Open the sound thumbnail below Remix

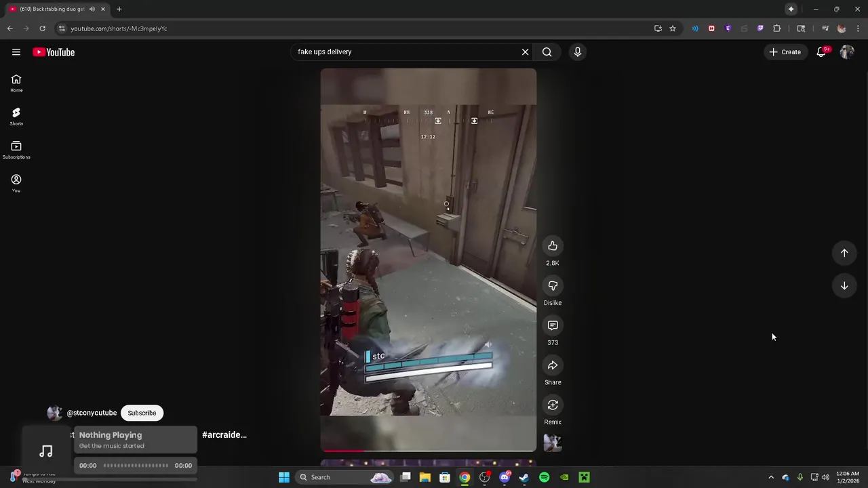coord(553,443)
